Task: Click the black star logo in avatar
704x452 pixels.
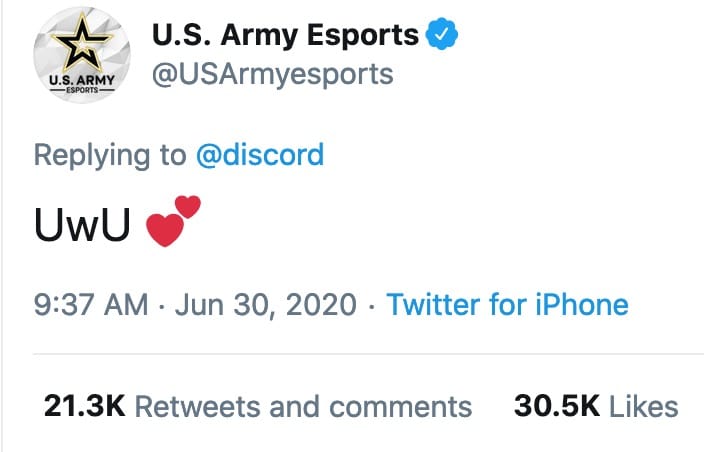Action: 82,42
